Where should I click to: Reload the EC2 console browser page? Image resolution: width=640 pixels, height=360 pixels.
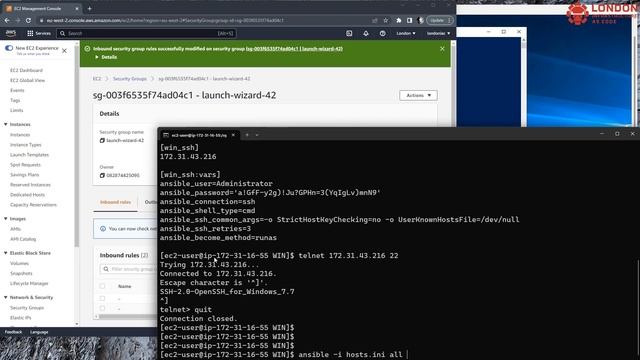tap(28, 20)
